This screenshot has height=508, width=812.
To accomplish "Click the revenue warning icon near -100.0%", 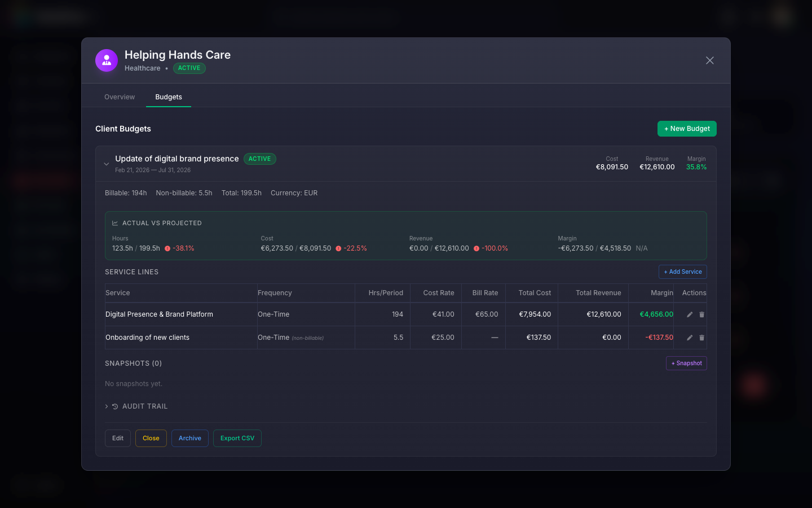I will pos(478,248).
